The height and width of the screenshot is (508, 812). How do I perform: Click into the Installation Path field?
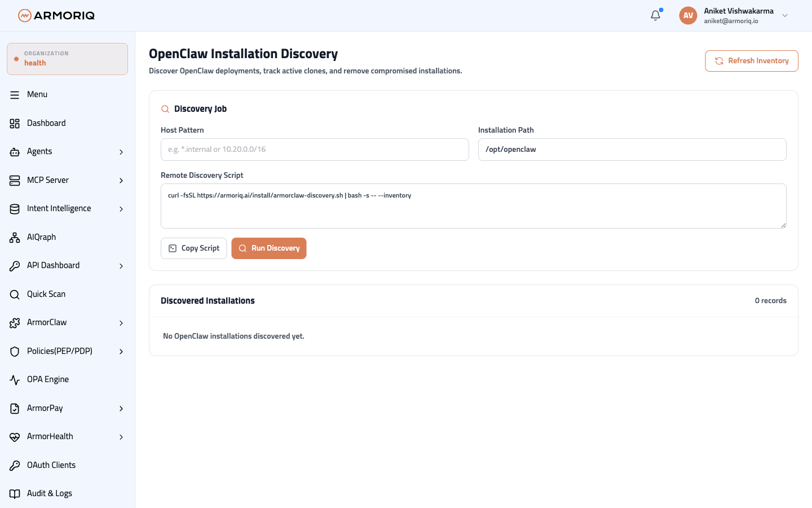click(632, 150)
